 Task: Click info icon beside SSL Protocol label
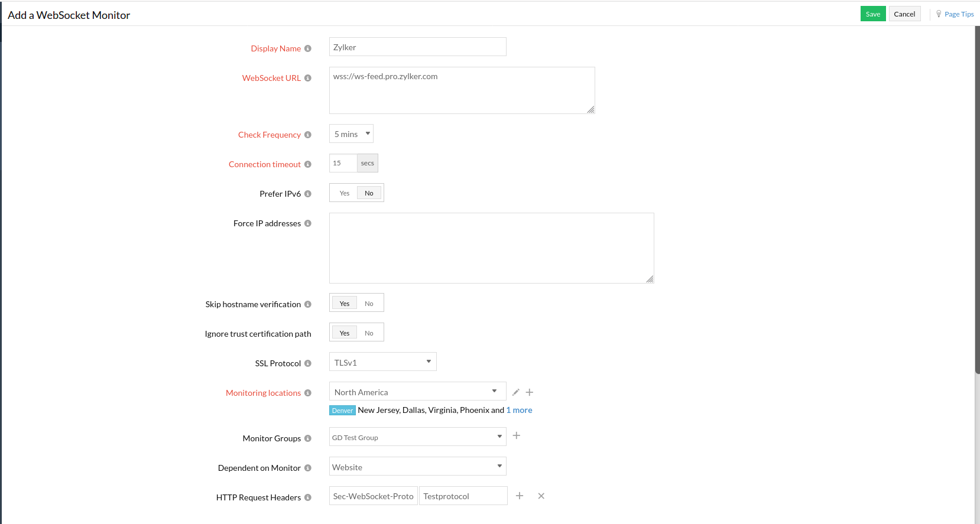click(308, 363)
